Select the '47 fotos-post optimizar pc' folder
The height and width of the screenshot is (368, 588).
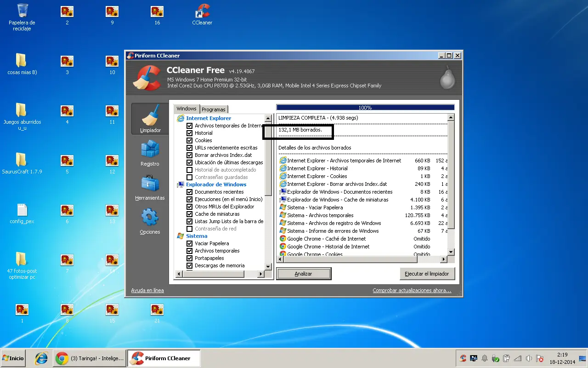coord(22,265)
